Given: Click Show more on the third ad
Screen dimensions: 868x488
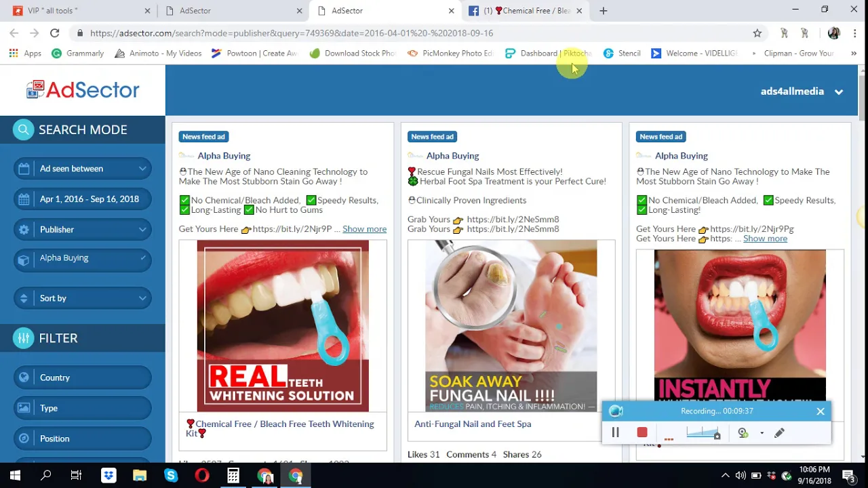Looking at the screenshot, I should coord(765,239).
